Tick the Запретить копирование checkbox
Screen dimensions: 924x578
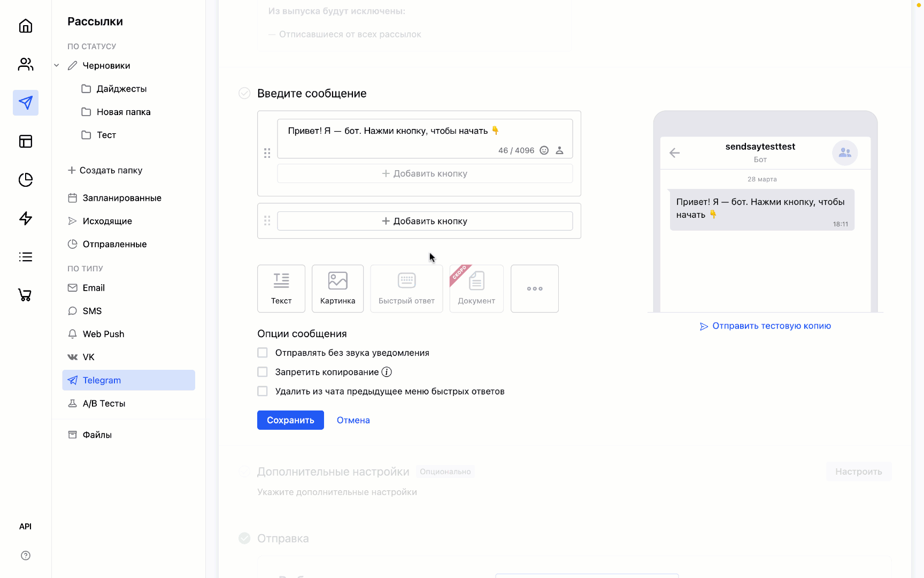263,372
